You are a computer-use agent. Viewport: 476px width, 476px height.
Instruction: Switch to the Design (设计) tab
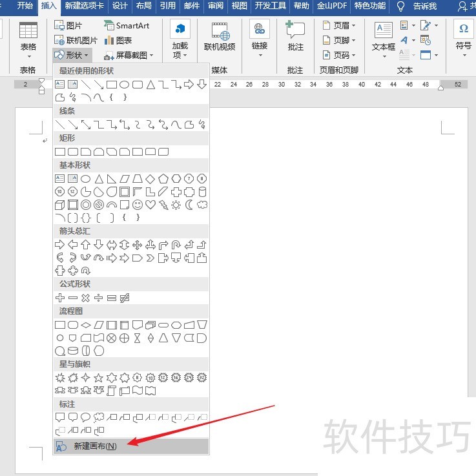[x=119, y=6]
